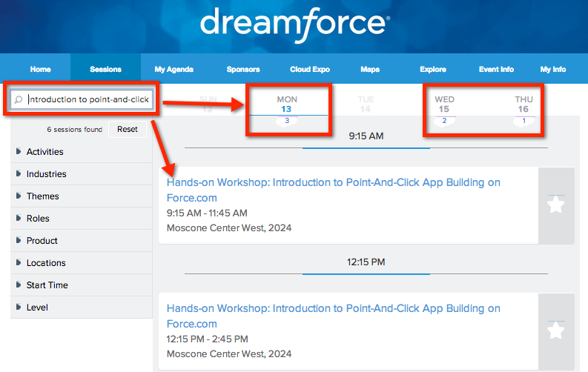The height and width of the screenshot is (372, 588).
Task: Reset the session search filters
Action: click(128, 129)
